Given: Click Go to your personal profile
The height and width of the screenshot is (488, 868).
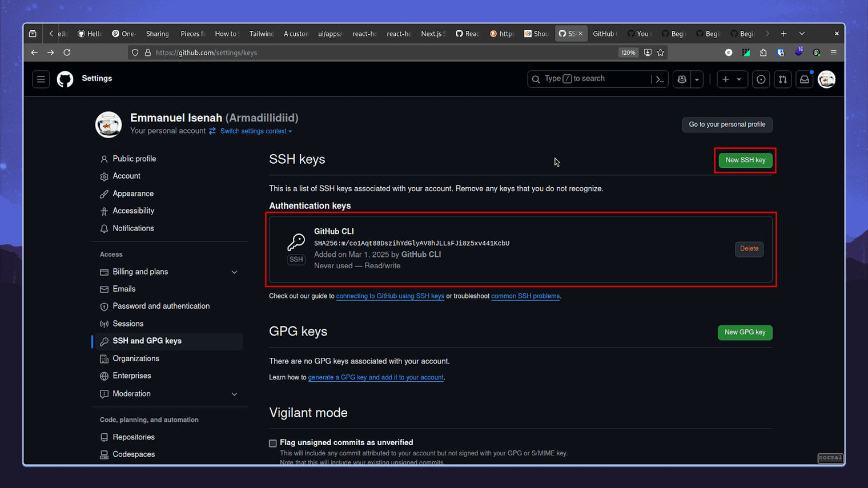Looking at the screenshot, I should (x=727, y=124).
